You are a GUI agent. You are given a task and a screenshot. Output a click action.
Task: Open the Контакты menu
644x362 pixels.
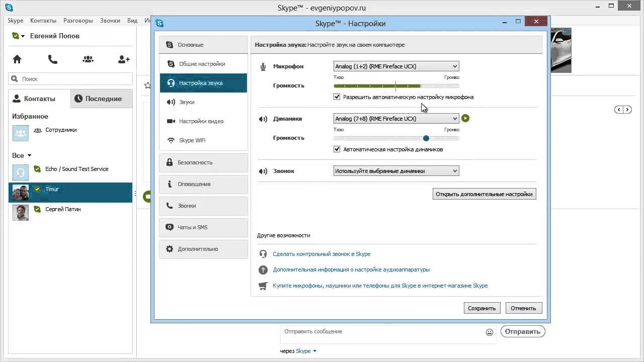tap(43, 21)
